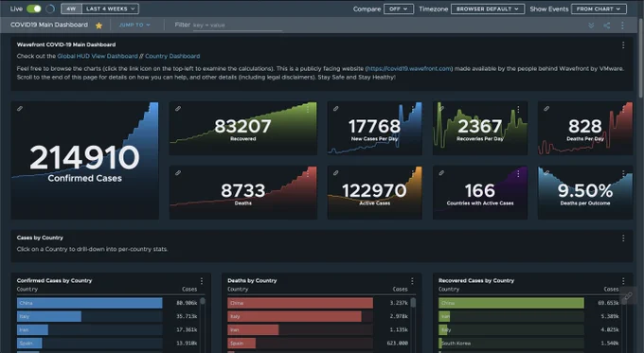Click the 17768 New Cases Per Day value
This screenshot has height=353, width=644.
tap(374, 126)
